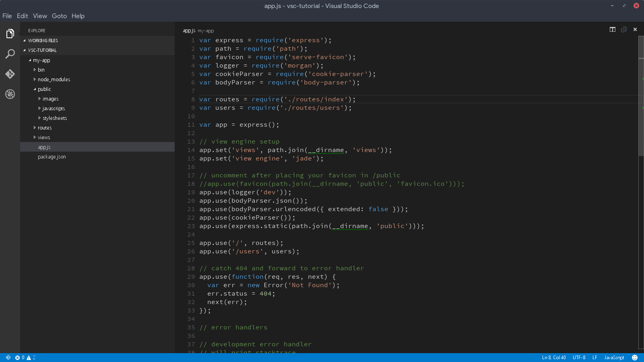Image resolution: width=644 pixels, height=362 pixels.
Task: Open the Search view icon
Action: (x=10, y=54)
